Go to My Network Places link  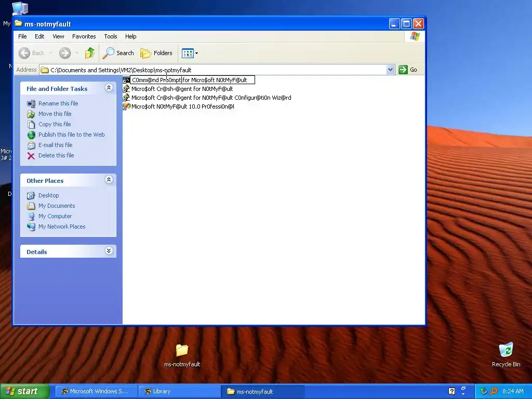tap(62, 227)
